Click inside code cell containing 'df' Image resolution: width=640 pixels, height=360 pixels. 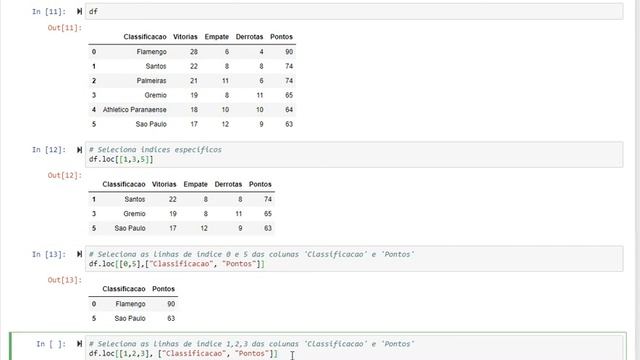(354, 11)
